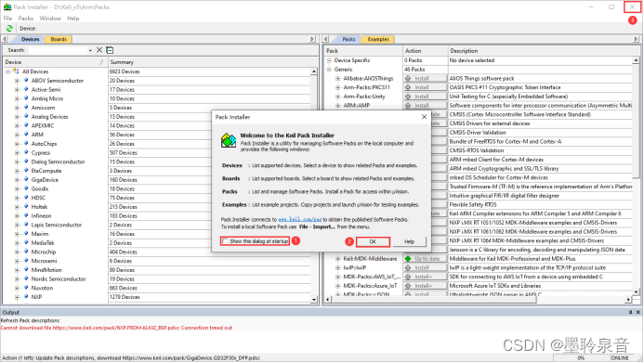Viewport: 644px width, 362px height.
Task: Click install icon for lwIP::lwIP pack
Action: [x=408, y=267]
